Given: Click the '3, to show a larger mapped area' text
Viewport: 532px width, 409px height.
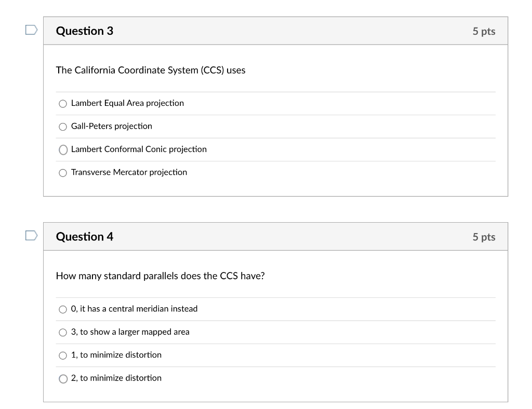Looking at the screenshot, I should 130,332.
